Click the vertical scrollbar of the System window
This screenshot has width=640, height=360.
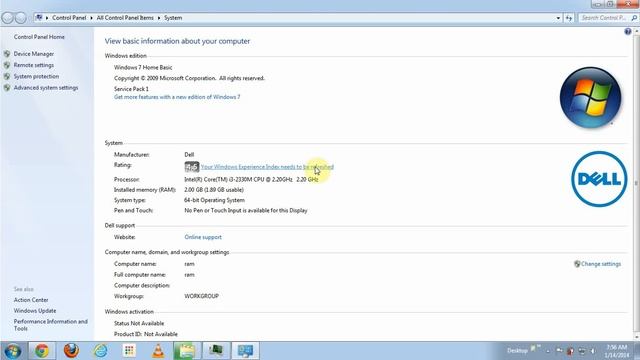[636, 184]
